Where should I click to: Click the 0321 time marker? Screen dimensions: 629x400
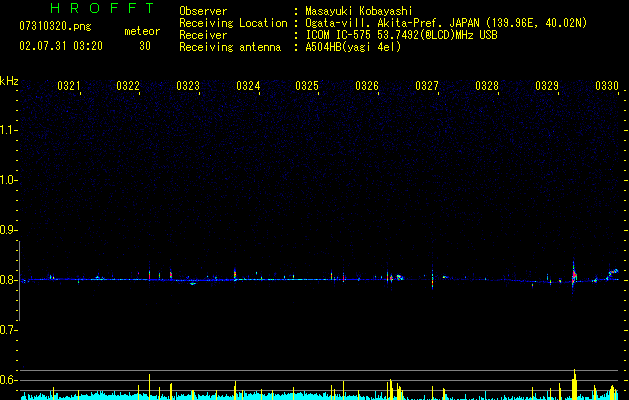click(x=69, y=86)
